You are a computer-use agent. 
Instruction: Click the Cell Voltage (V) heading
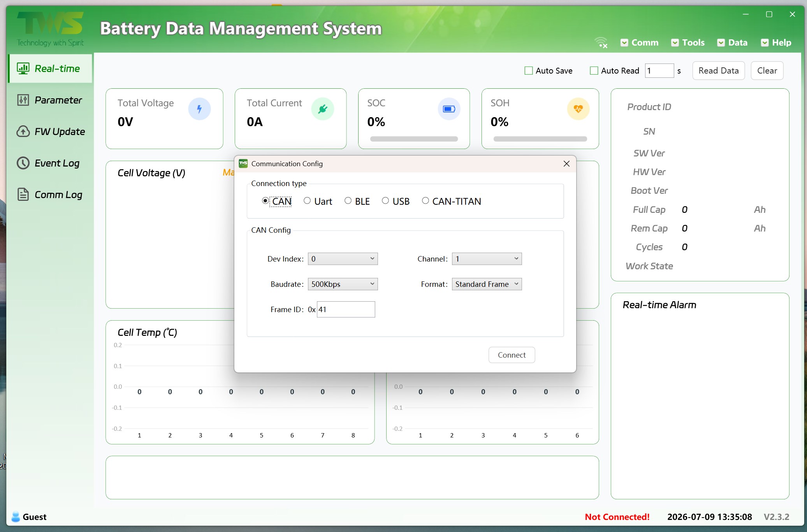click(x=151, y=173)
